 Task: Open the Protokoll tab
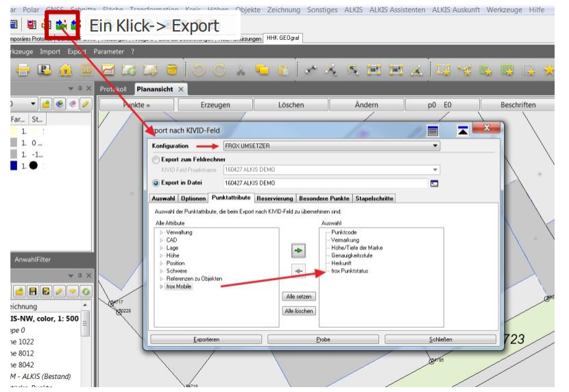[113, 89]
